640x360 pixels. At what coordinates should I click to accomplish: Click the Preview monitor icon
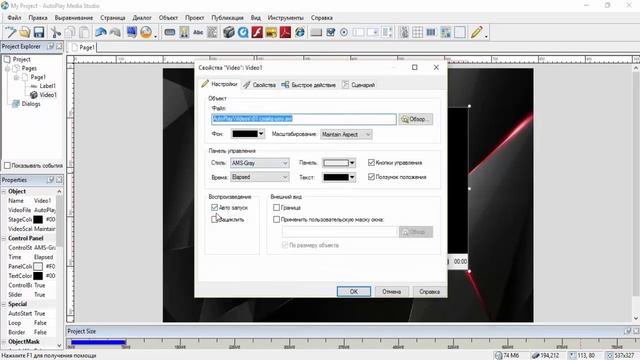(x=131, y=32)
